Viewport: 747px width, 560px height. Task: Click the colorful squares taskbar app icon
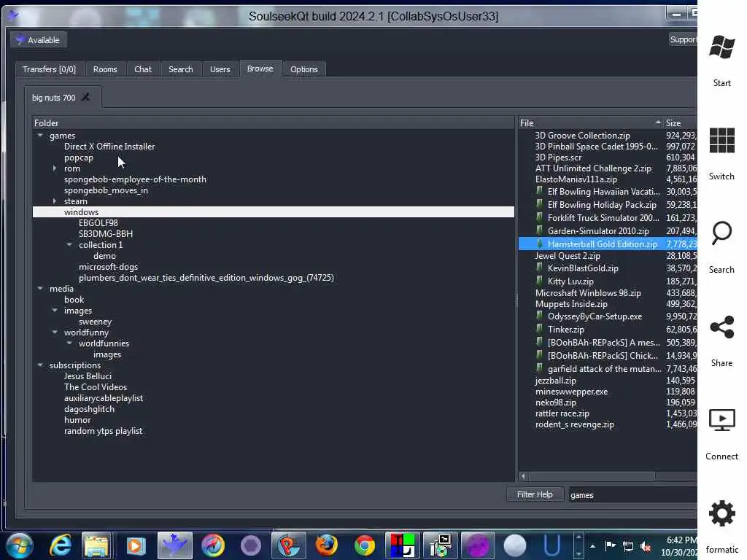pyautogui.click(x=403, y=545)
